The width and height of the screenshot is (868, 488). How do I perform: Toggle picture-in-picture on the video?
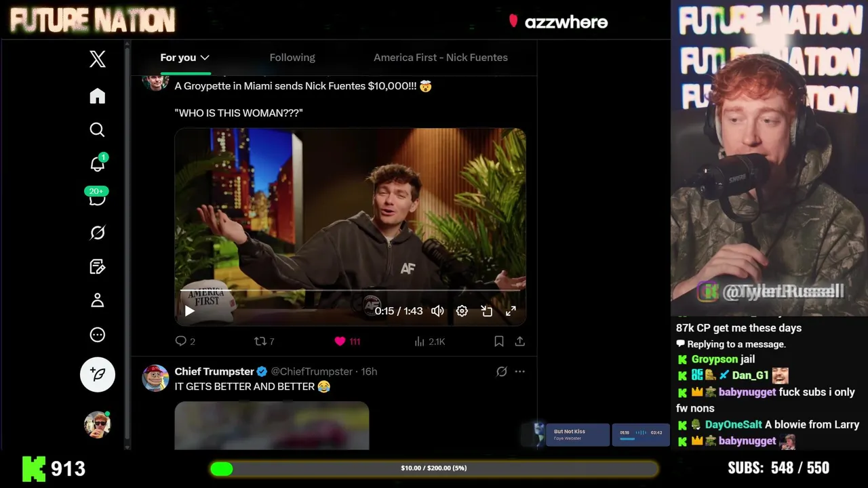click(486, 311)
